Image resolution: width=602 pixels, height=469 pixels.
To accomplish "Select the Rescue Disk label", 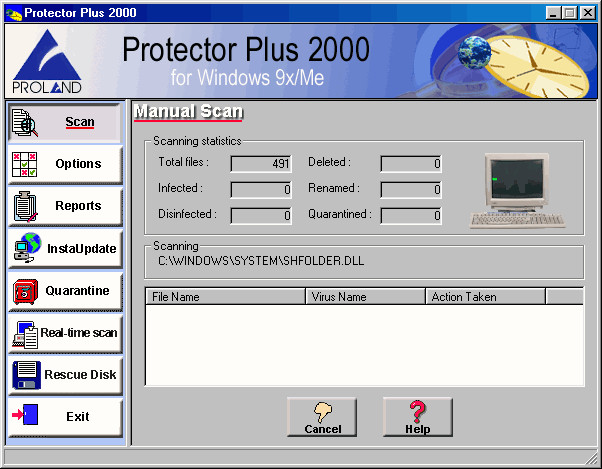I will tap(80, 374).
